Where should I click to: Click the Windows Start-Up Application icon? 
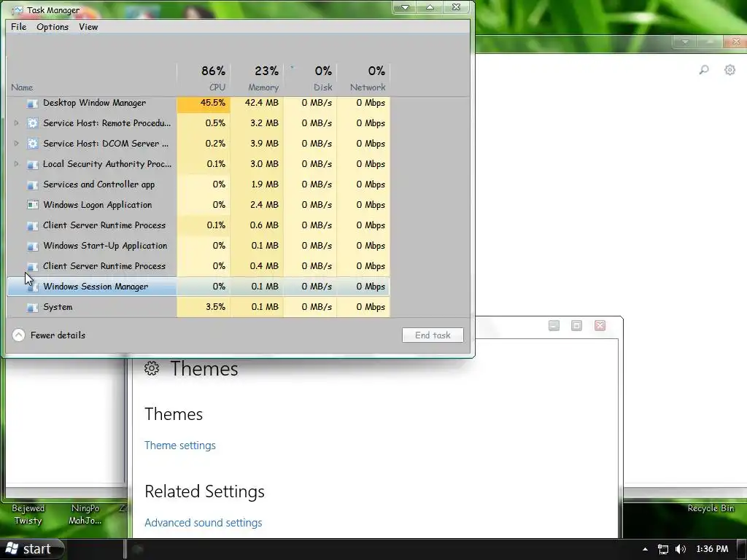pos(32,246)
